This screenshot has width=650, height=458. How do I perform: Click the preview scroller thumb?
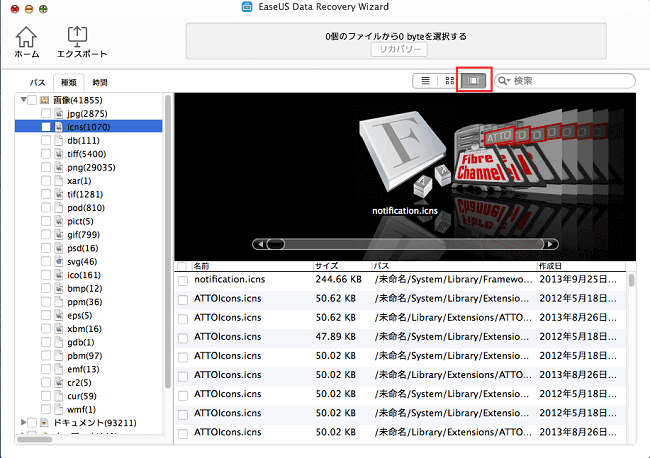pyautogui.click(x=275, y=244)
